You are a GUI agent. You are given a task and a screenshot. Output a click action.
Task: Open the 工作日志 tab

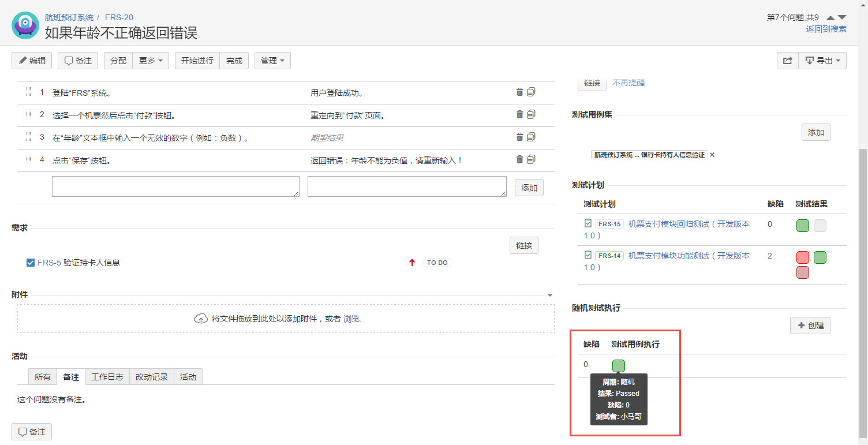(x=107, y=377)
